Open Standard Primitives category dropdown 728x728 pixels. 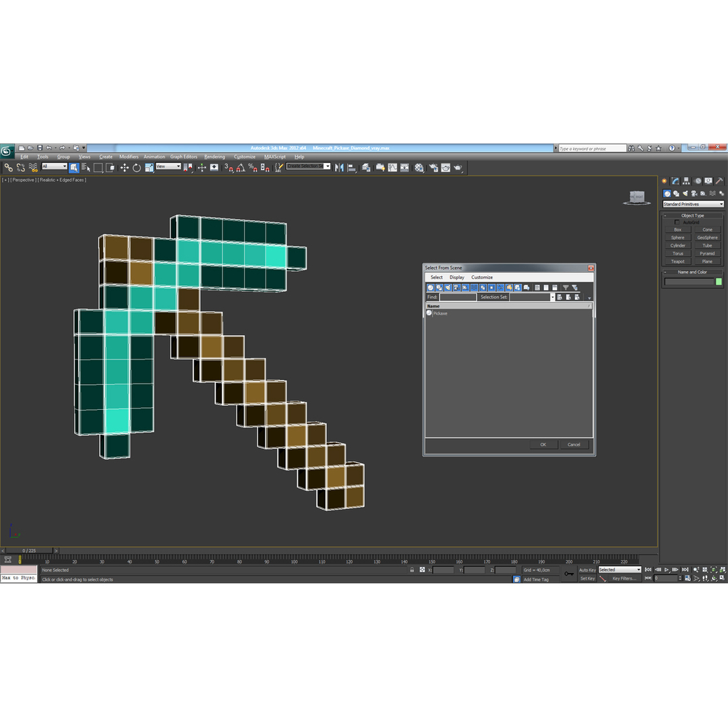pos(693,204)
